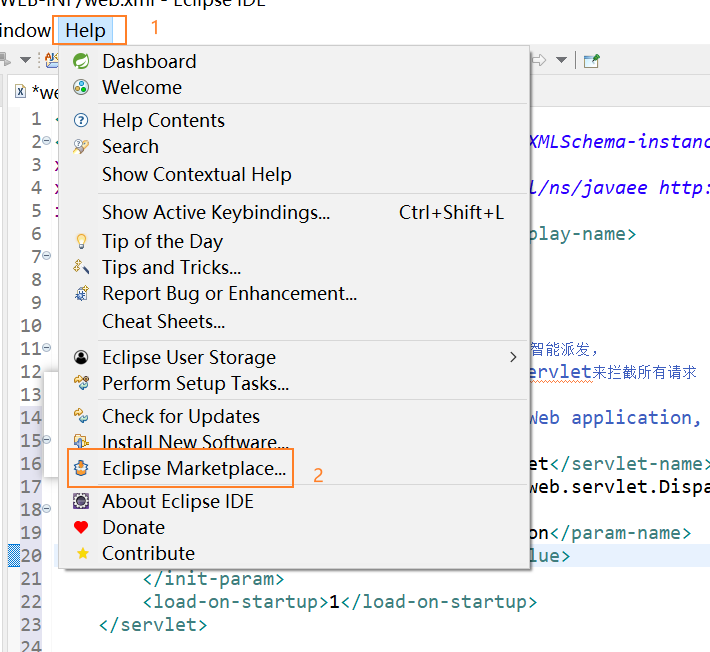Choose Donate menu entry
The image size is (710, 652).
click(x=294, y=527)
